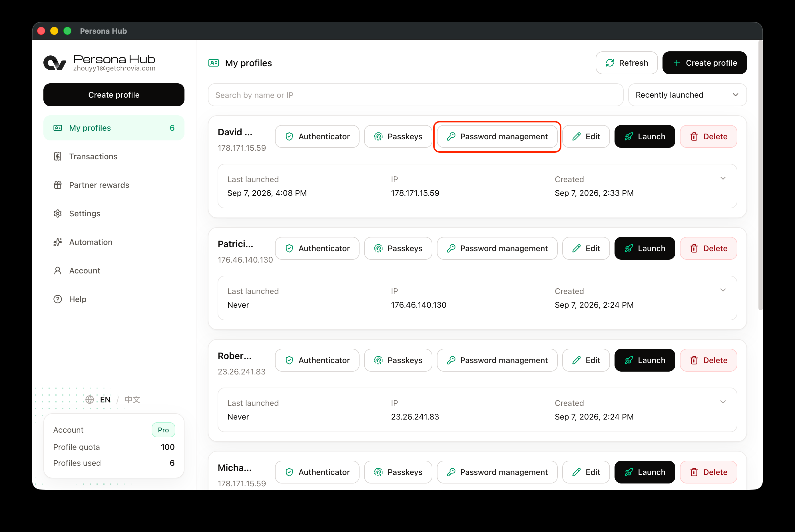Click the Help question mark icon
This screenshot has width=795, height=532.
(58, 299)
